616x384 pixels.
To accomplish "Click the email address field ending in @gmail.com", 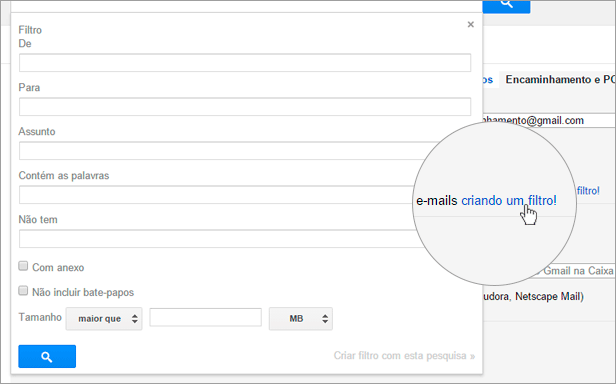I will [548, 120].
